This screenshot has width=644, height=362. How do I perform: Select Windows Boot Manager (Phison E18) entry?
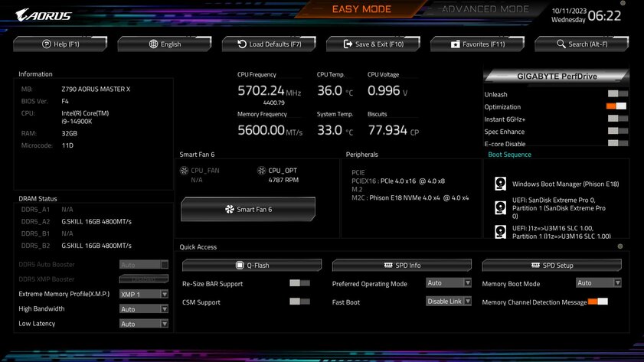coord(565,184)
